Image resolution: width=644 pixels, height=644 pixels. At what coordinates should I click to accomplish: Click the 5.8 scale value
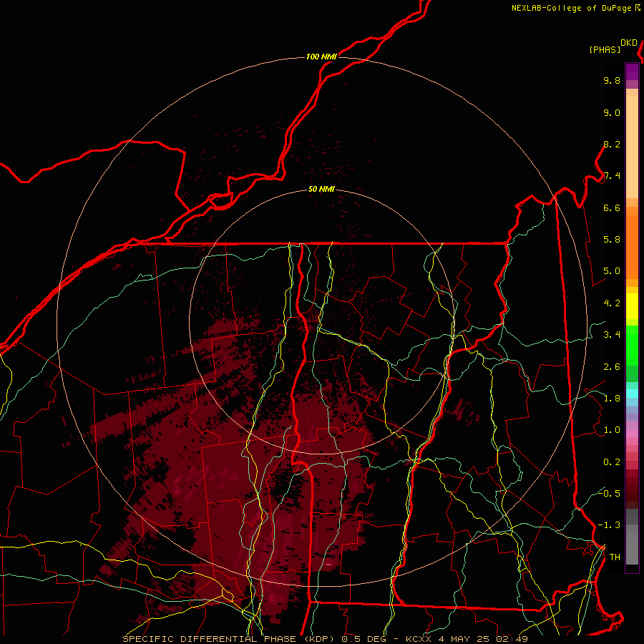(x=612, y=240)
